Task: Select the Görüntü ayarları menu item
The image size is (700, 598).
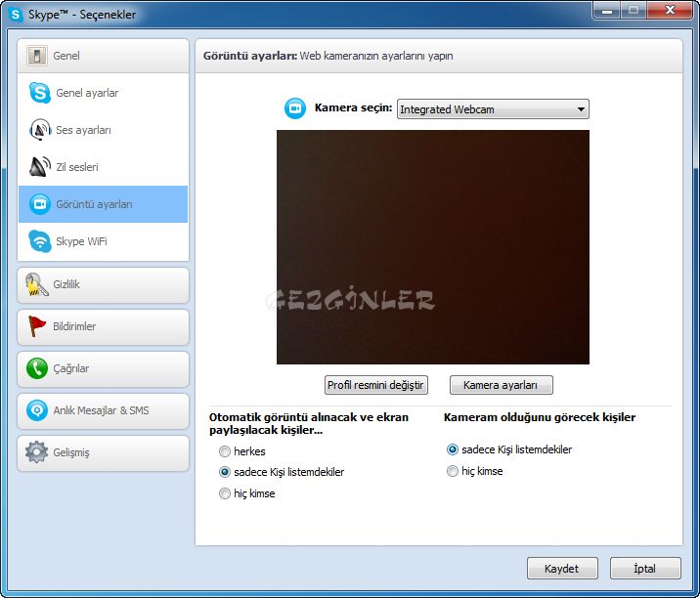Action: 103,204
